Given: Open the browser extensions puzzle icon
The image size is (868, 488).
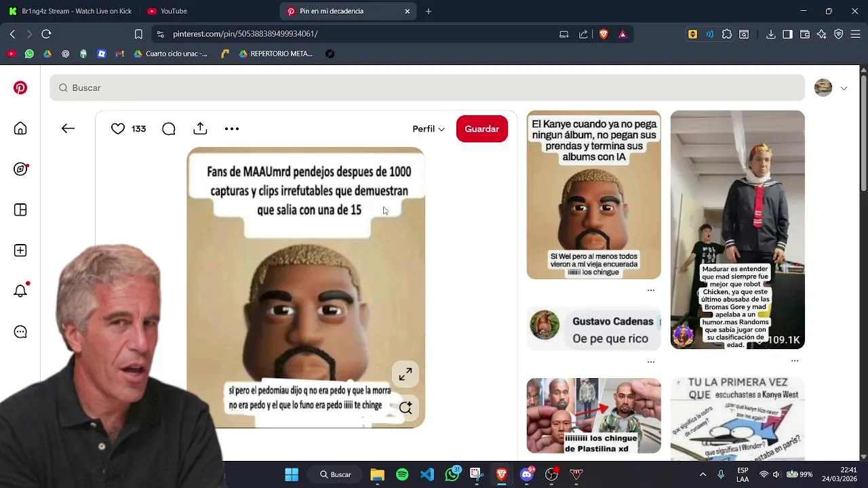Looking at the screenshot, I should (727, 34).
